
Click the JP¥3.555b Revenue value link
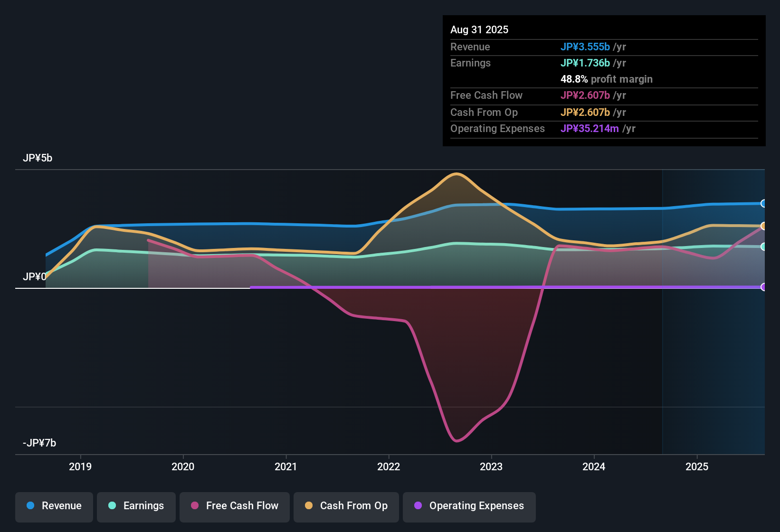[x=586, y=47]
